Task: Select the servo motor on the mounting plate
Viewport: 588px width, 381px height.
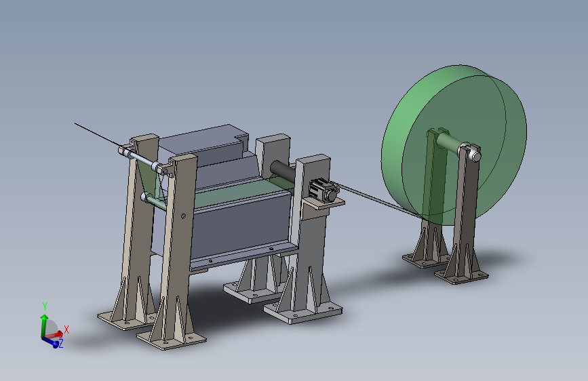Action: (324, 190)
